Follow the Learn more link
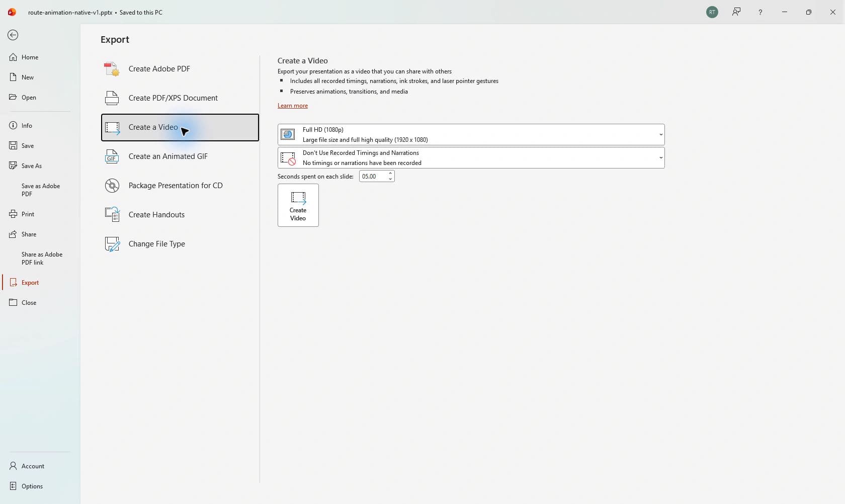The height and width of the screenshot is (504, 845). pos(293,106)
